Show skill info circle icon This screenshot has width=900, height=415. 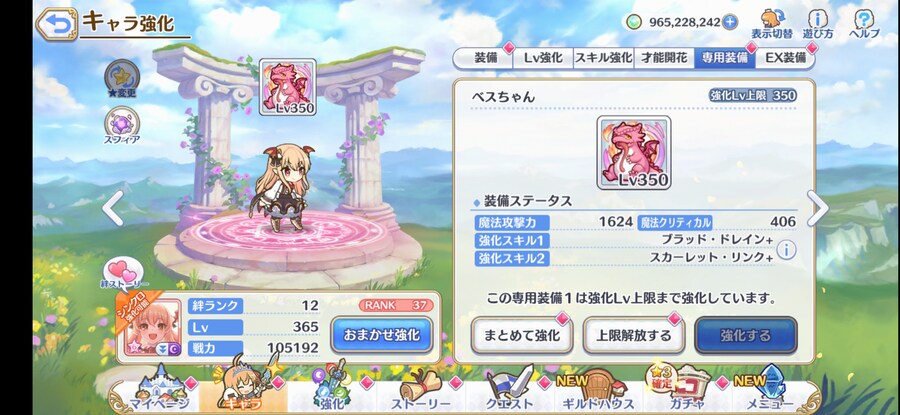(x=786, y=250)
